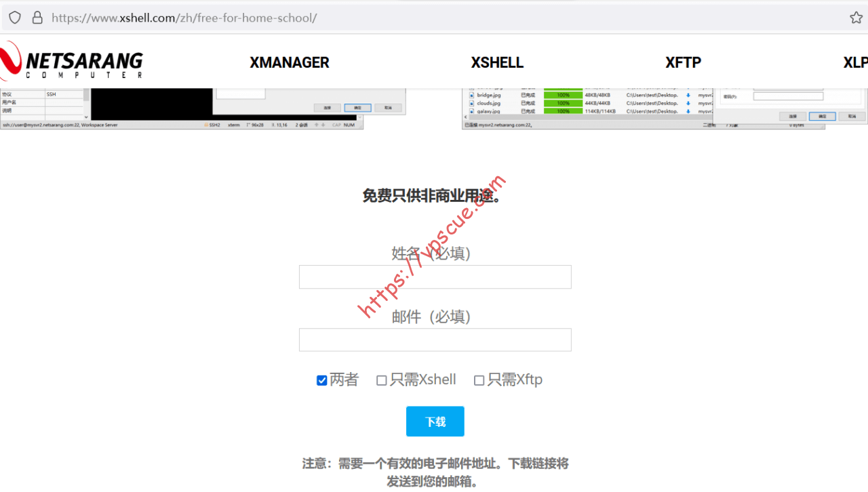Click the Xftp screenshot thumbnail
The image size is (868, 492).
pyautogui.click(x=665, y=108)
